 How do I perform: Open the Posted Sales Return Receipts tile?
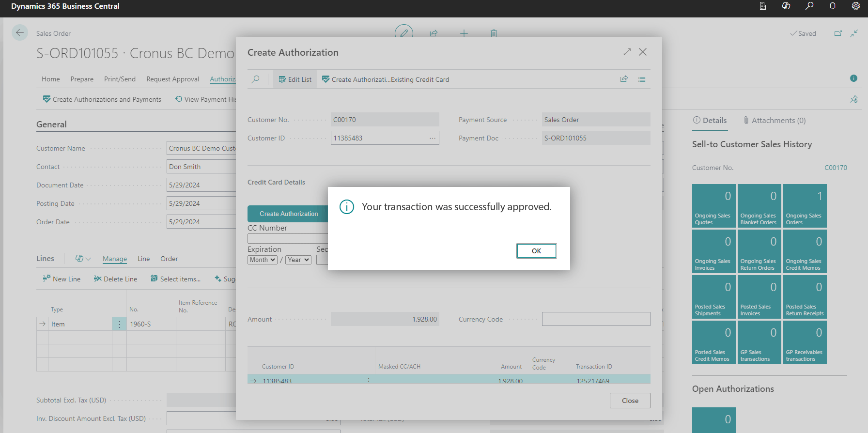805,297
